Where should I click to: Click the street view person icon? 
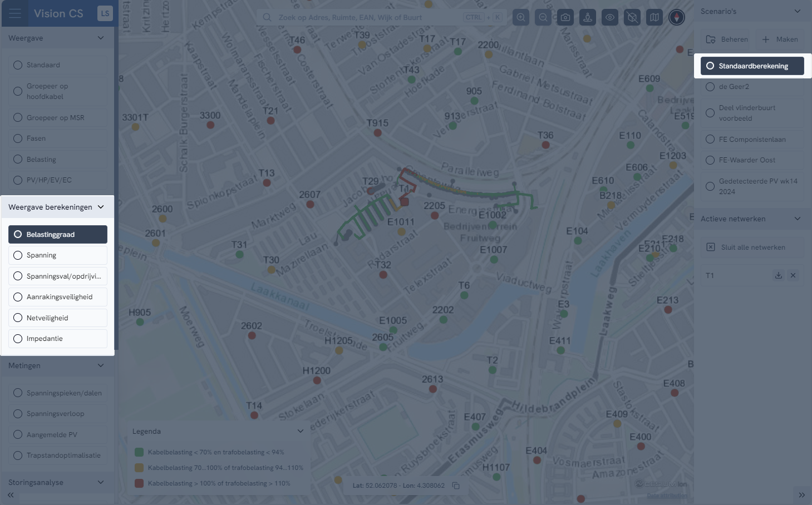(588, 17)
